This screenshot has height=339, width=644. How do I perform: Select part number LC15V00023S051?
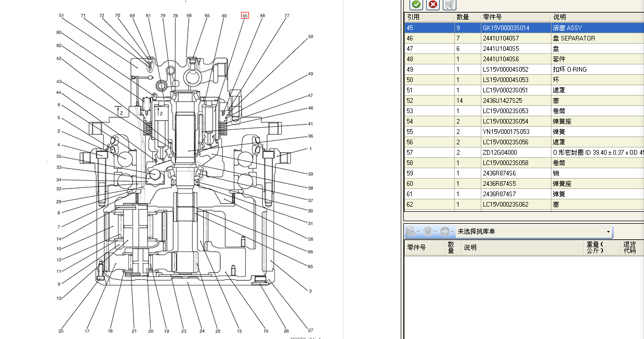[x=505, y=90]
